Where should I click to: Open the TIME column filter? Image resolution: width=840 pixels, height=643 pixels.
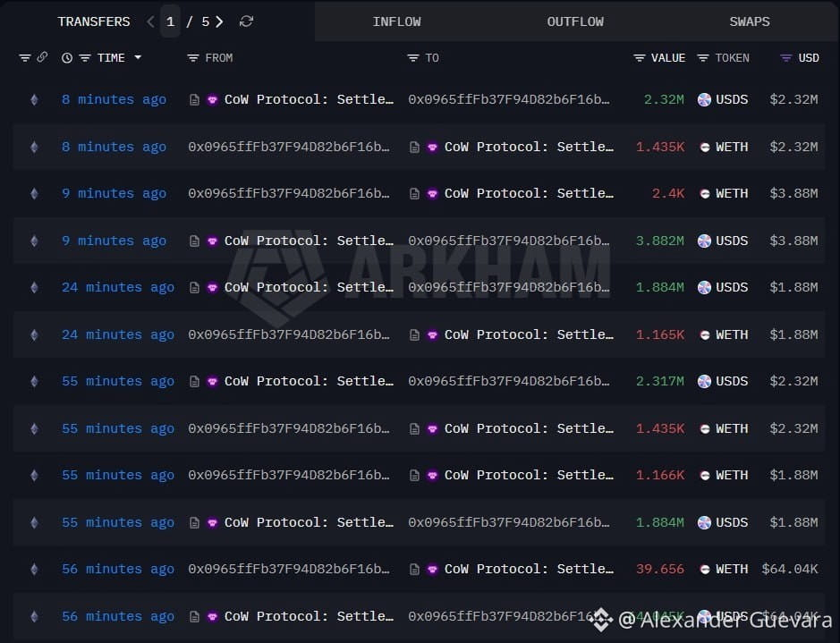tap(85, 58)
